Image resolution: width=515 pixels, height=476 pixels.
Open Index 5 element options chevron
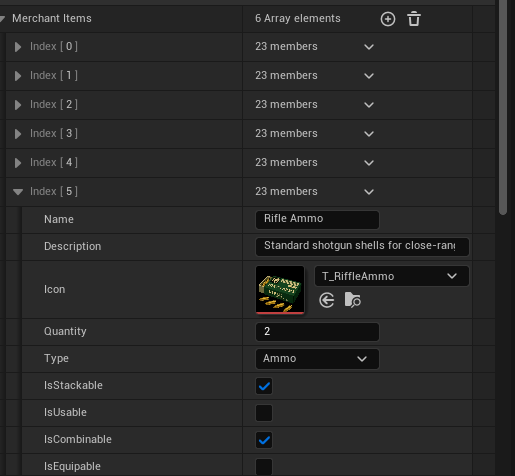(x=369, y=192)
